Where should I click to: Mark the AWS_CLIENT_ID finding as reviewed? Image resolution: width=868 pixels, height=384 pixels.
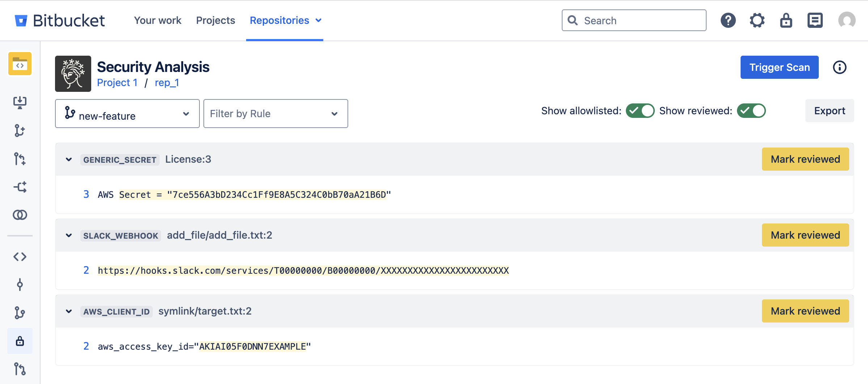point(805,311)
